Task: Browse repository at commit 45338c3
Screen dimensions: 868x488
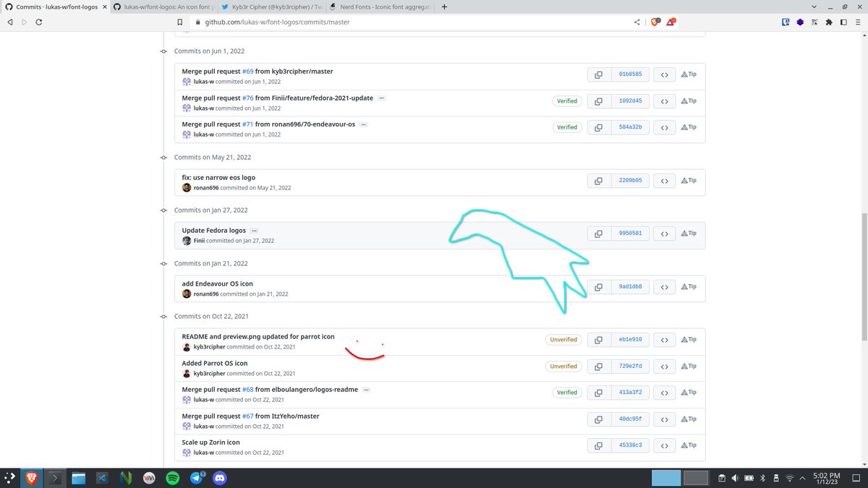Action: tap(665, 445)
